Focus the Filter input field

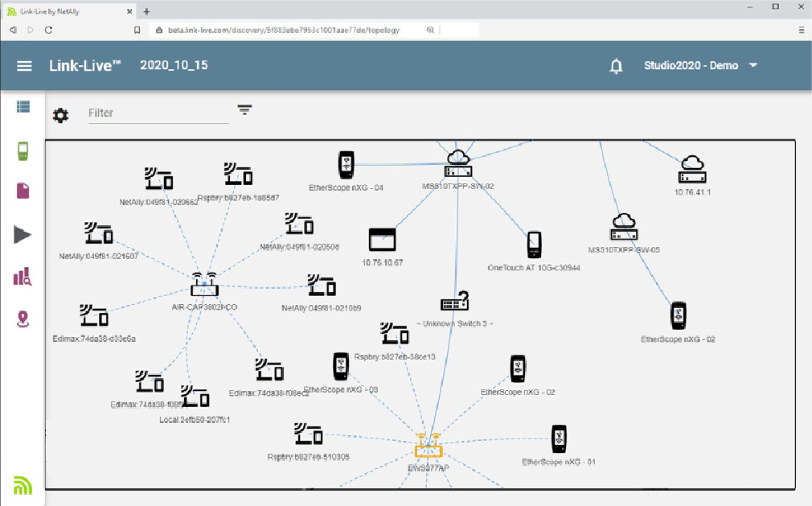click(x=158, y=113)
